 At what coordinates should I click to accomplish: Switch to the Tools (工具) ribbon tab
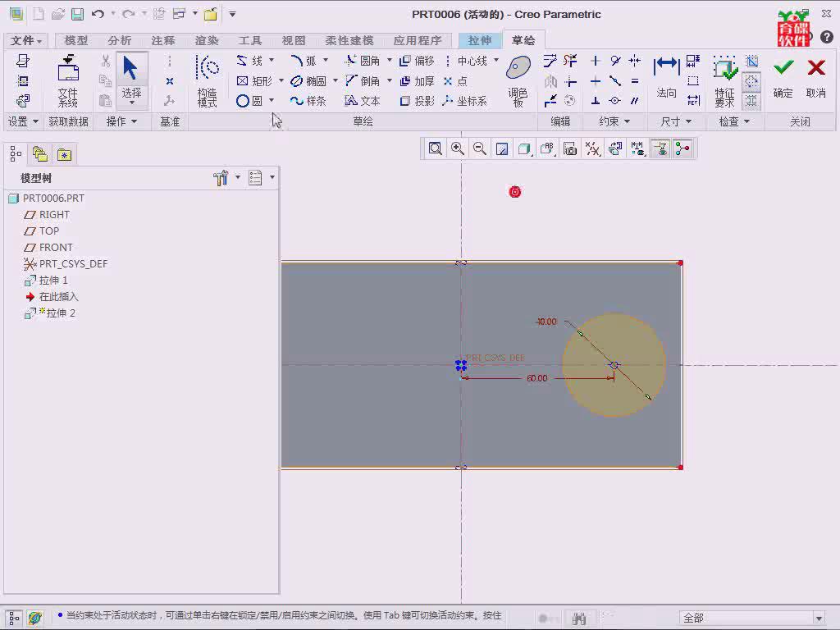click(x=249, y=41)
